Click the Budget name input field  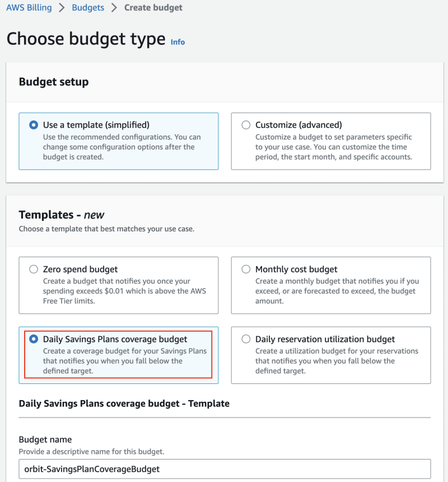pyautogui.click(x=225, y=469)
